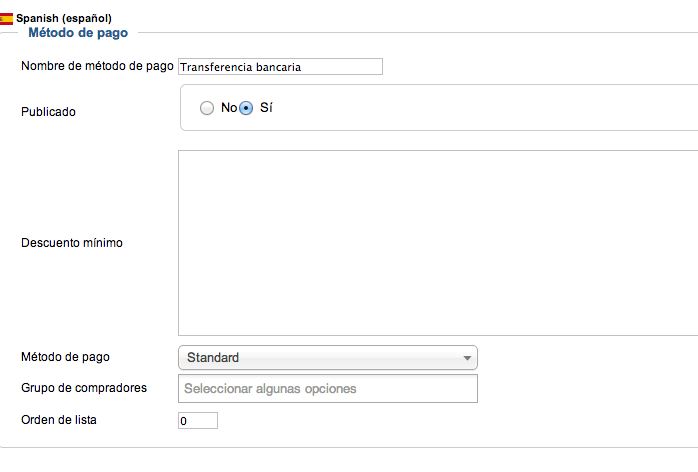The image size is (698, 472).
Task: Click the Spanish flag icon
Action: pos(6,19)
